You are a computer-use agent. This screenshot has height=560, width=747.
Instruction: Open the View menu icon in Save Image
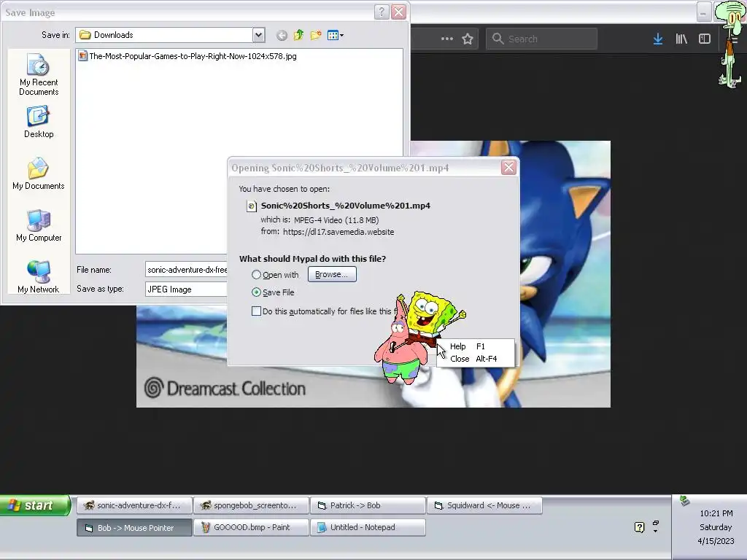click(x=336, y=35)
